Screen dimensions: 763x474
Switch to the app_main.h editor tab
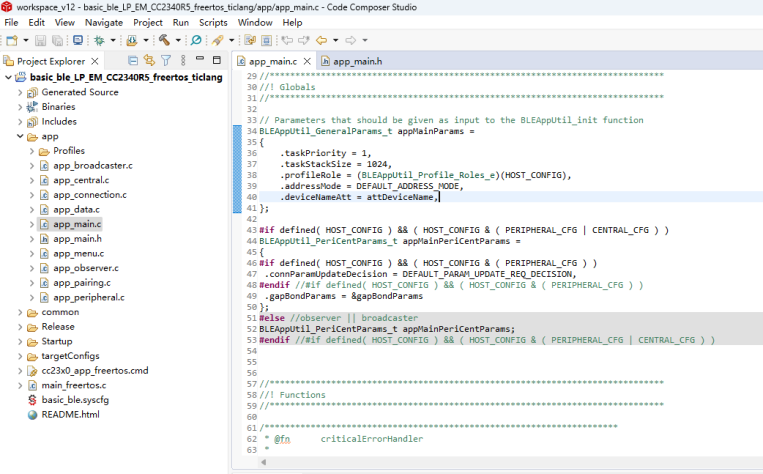click(357, 61)
